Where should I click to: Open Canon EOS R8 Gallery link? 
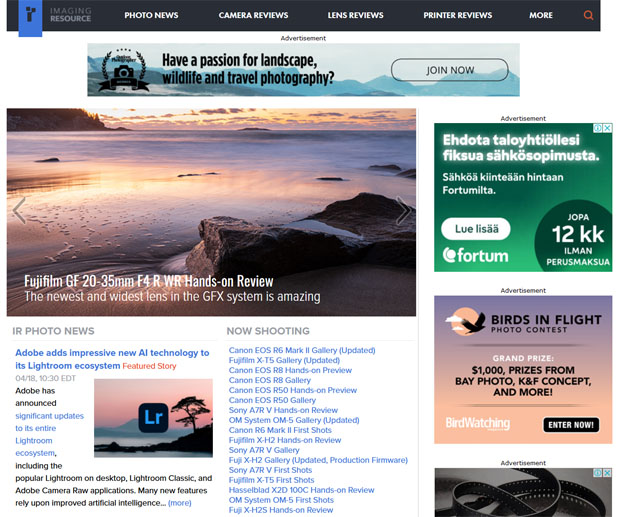coord(270,380)
